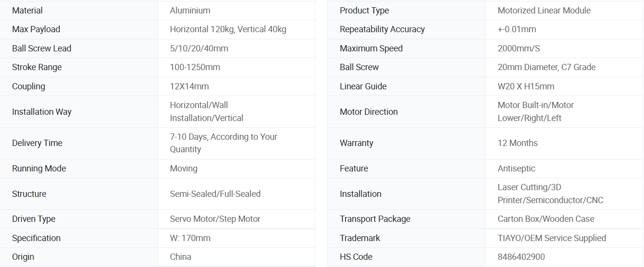Click the "Material" label cell
The width and height of the screenshot is (644, 267).
[27, 11]
